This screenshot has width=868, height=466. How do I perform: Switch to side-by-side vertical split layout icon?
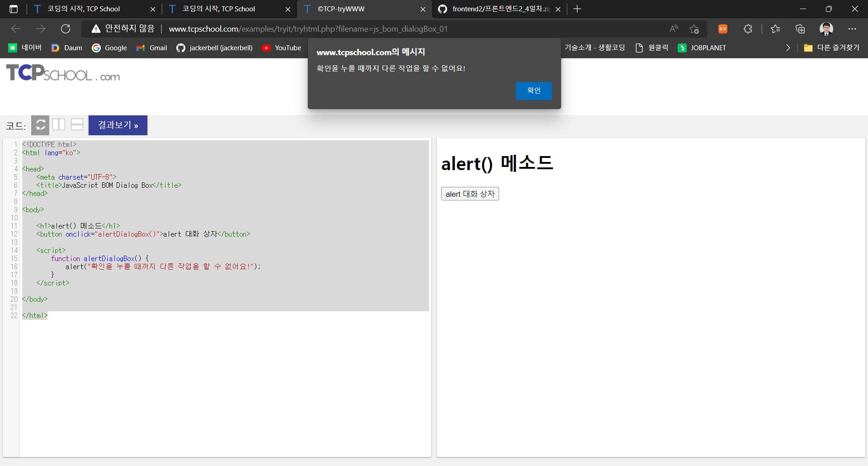click(x=59, y=124)
